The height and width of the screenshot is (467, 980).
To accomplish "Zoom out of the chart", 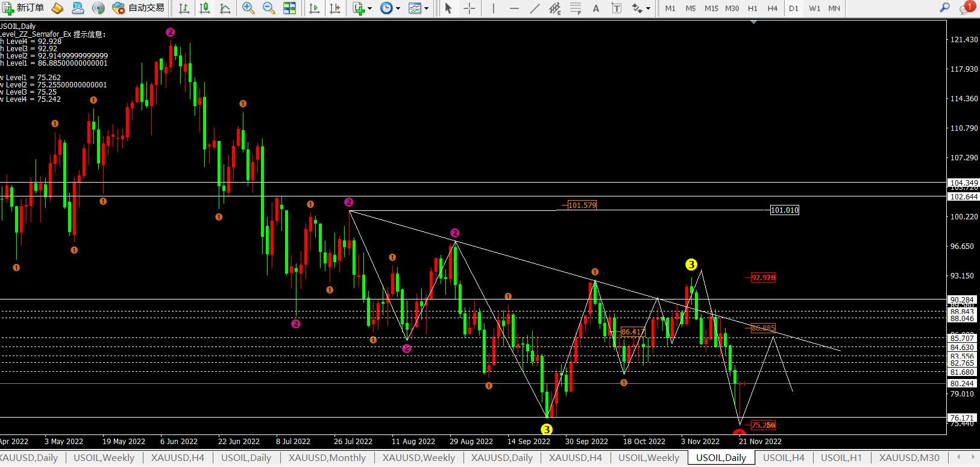I will click(269, 8).
